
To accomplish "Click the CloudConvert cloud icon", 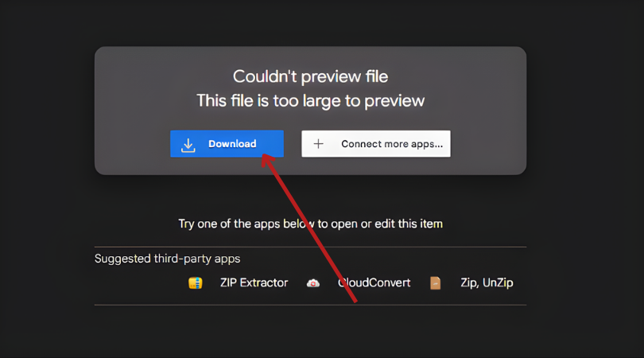I will pyautogui.click(x=313, y=283).
